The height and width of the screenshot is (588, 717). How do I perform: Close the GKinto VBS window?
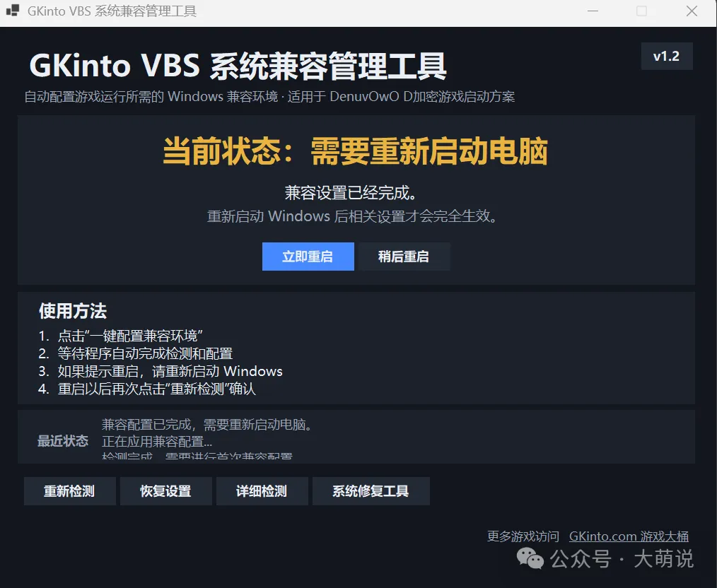click(692, 11)
